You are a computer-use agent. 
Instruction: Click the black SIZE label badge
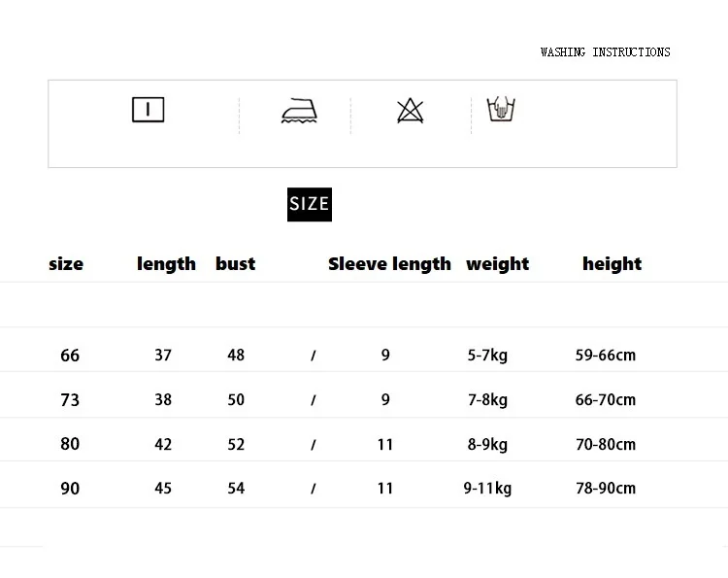(x=310, y=204)
